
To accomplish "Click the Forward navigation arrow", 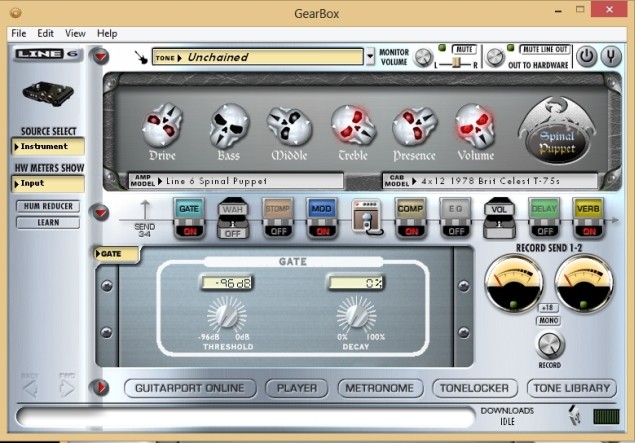I will [x=67, y=388].
